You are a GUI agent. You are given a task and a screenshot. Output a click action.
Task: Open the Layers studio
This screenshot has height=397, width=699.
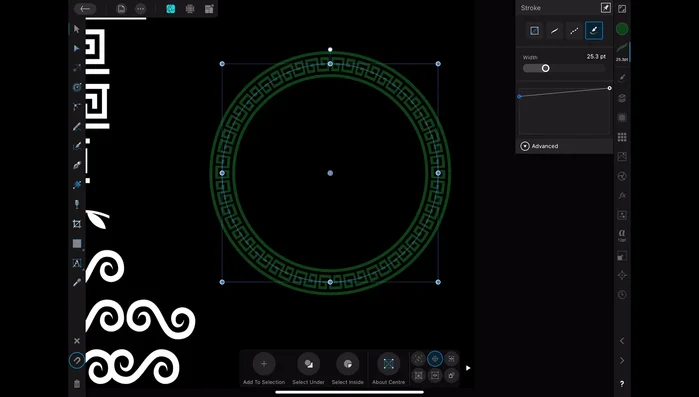point(622,98)
